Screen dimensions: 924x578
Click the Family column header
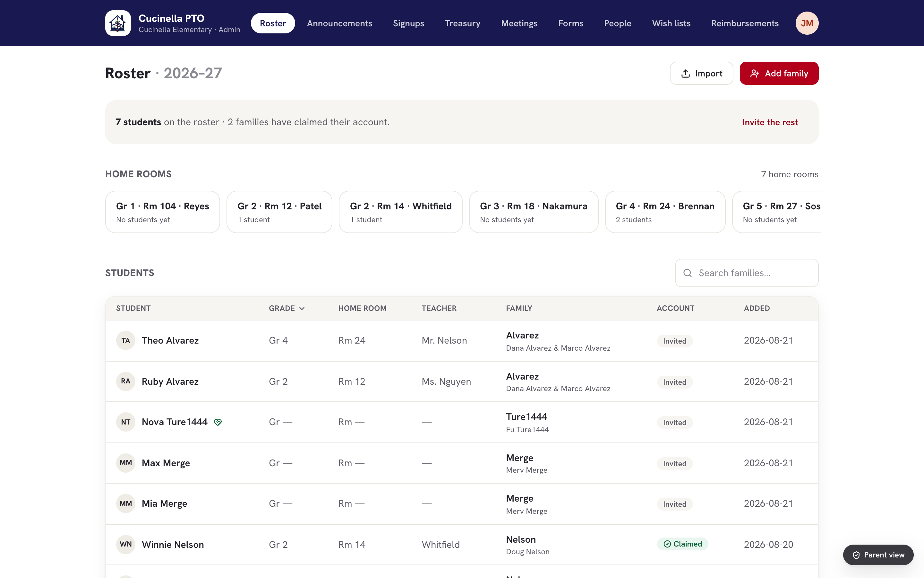519,309
